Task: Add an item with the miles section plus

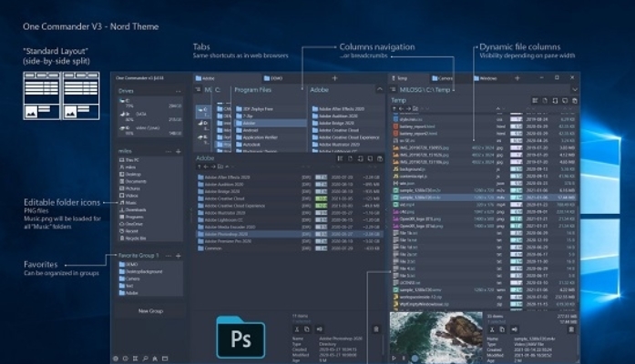Action: click(179, 151)
